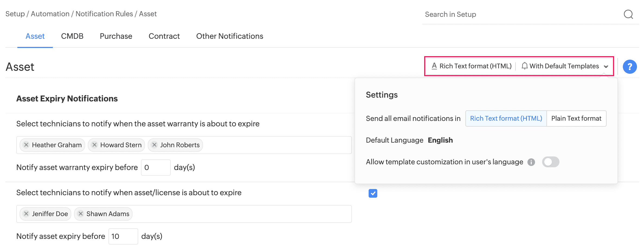The width and height of the screenshot is (644, 250).
Task: Uncheck the asset/license expiry notification checkbox
Action: (373, 193)
